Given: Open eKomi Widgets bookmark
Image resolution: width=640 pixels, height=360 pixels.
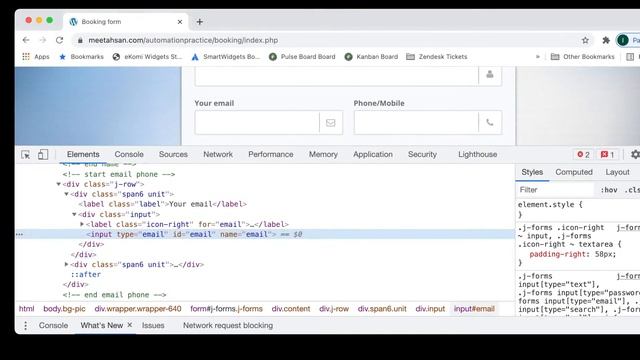Looking at the screenshot, I should tap(147, 57).
